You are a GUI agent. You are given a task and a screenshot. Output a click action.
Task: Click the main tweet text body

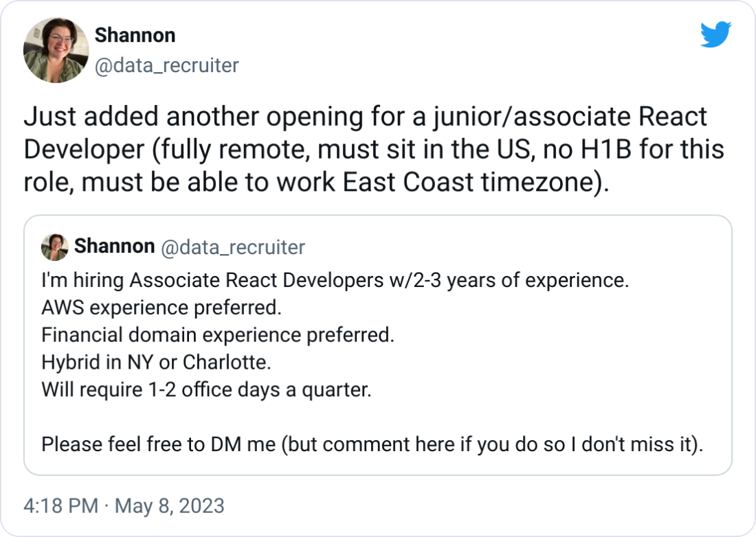(375, 149)
